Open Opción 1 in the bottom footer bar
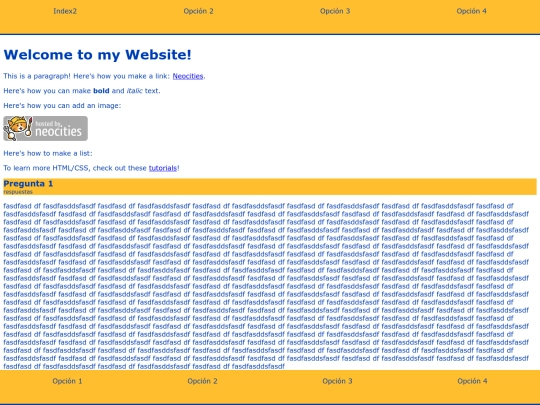 pos(68,381)
